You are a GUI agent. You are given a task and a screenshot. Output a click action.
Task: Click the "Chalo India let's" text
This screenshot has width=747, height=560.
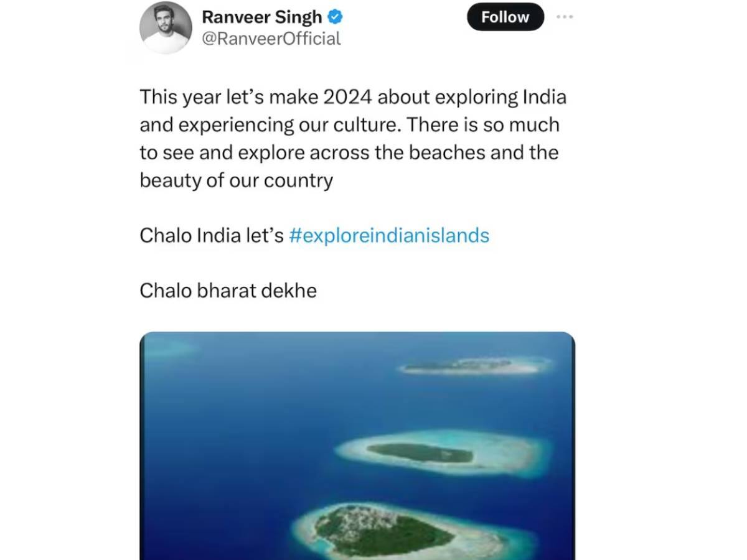click(212, 236)
